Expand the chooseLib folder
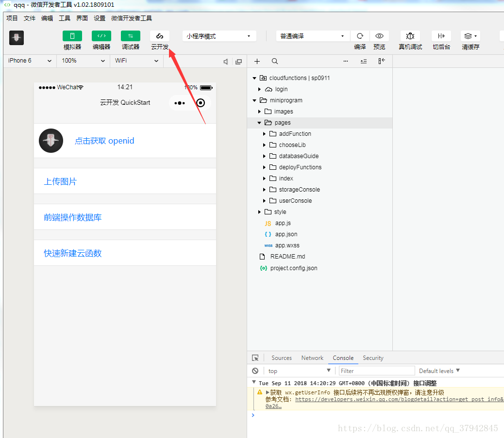Viewport: 504px width, 438px height. click(264, 145)
